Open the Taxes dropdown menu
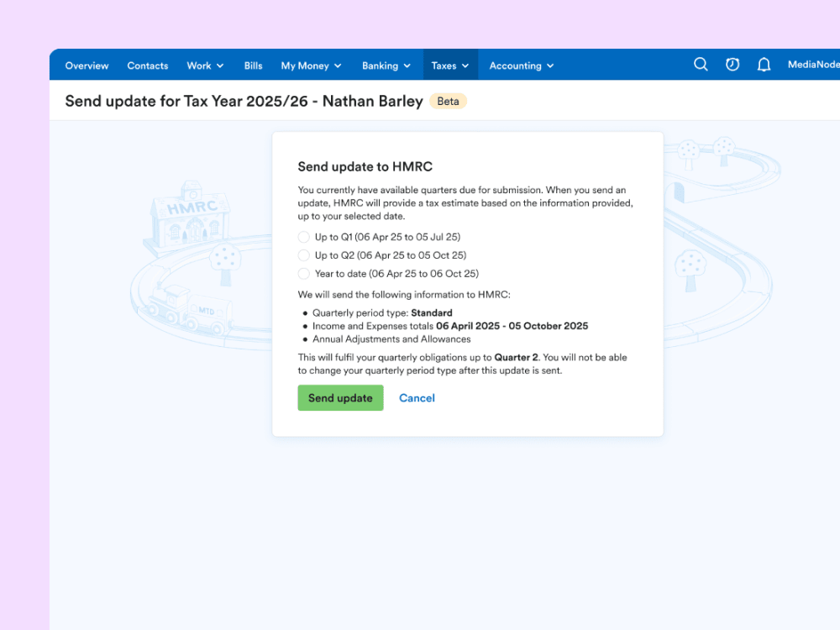 point(450,66)
